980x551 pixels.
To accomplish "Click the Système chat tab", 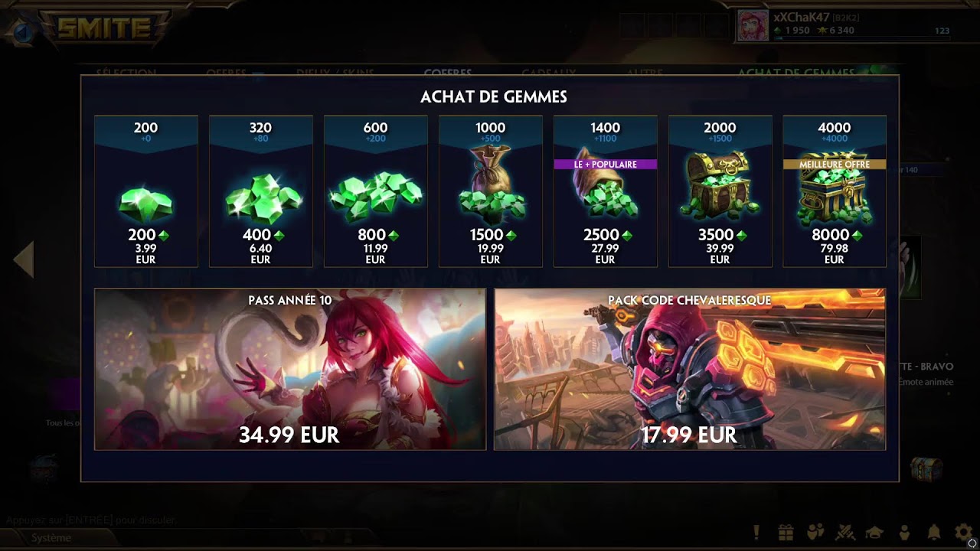I will pos(51,538).
